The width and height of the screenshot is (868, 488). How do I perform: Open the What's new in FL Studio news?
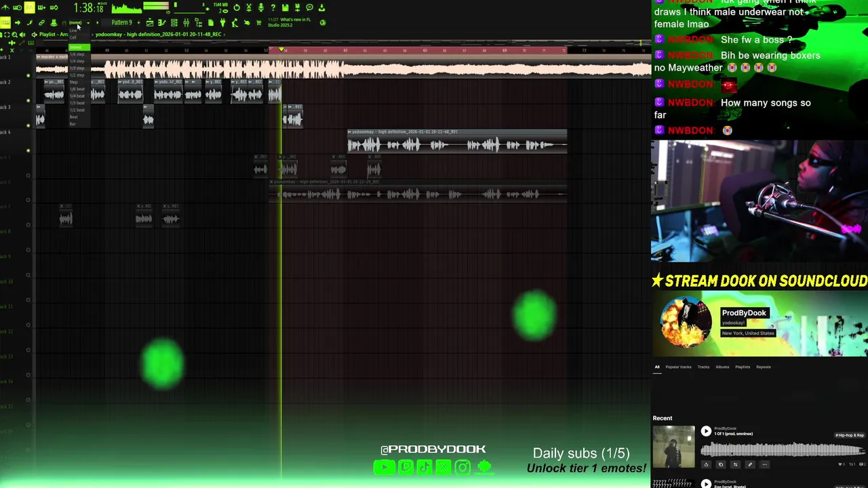coord(290,22)
